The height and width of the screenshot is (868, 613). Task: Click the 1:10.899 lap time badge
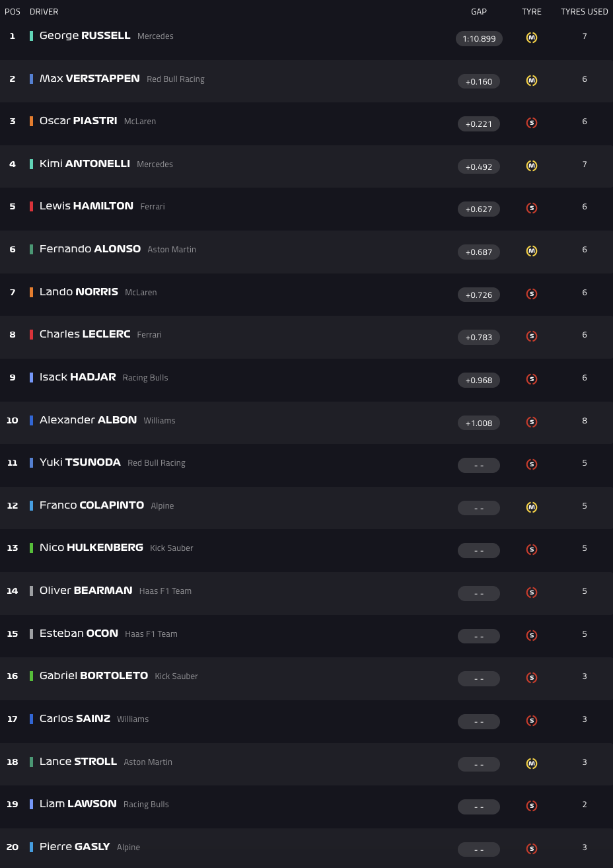tap(479, 38)
